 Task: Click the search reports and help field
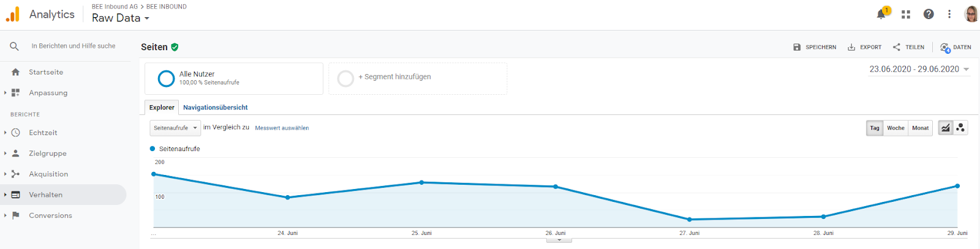73,46
